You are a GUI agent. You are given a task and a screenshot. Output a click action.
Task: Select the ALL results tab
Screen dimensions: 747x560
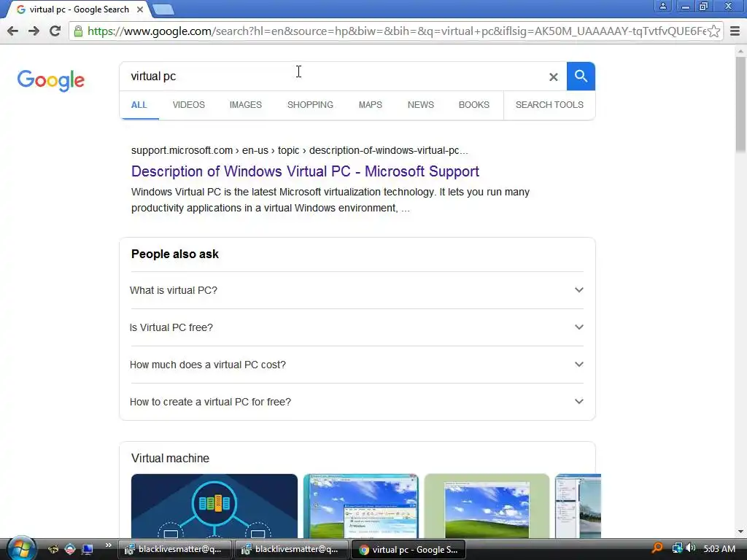pyautogui.click(x=139, y=105)
